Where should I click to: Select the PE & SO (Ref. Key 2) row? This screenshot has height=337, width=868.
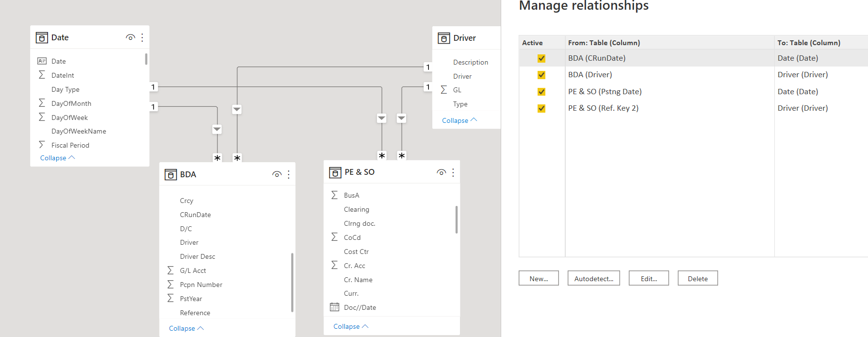click(x=693, y=108)
